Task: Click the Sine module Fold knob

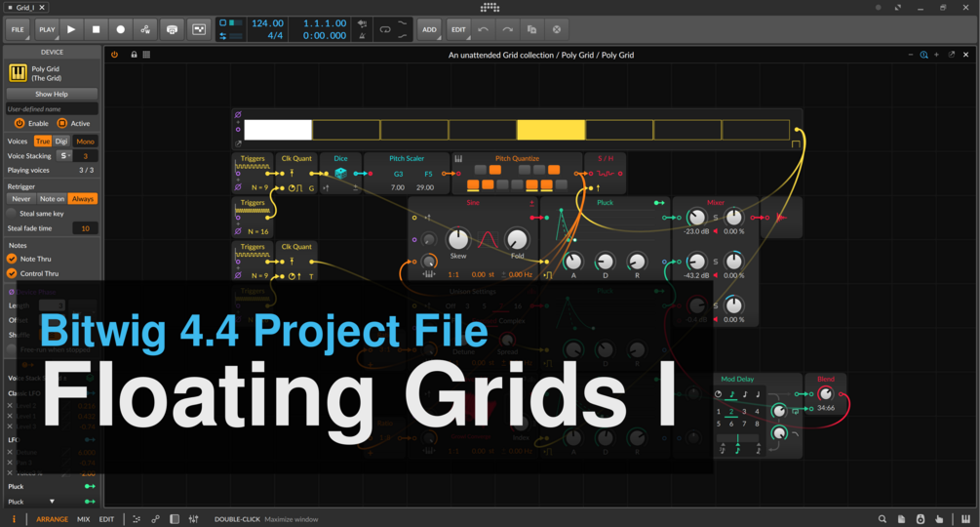Action: point(517,239)
